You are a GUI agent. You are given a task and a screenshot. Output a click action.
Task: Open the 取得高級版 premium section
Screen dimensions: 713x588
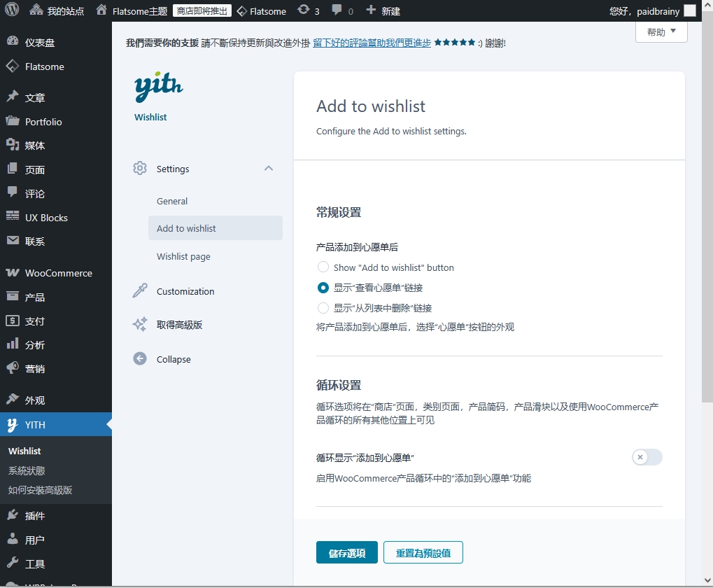(x=180, y=325)
